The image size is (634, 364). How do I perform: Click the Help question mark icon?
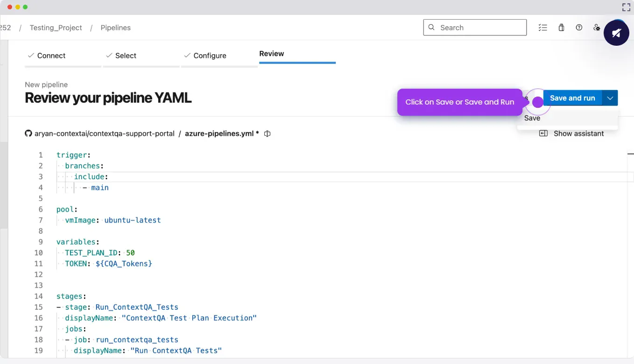(579, 28)
